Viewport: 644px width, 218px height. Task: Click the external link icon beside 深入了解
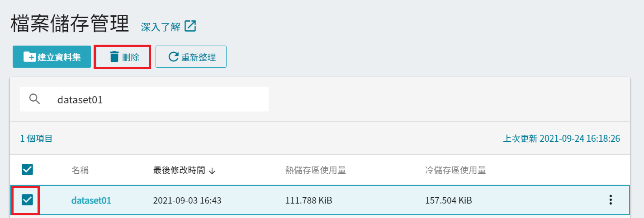[x=190, y=26]
